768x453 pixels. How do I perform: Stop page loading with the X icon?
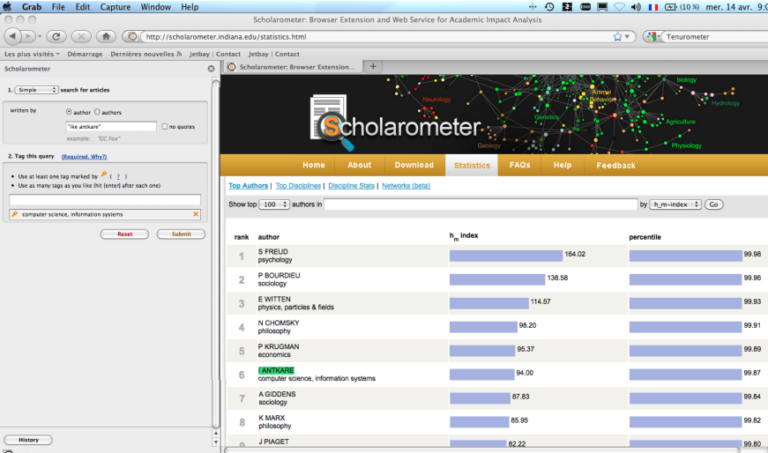click(x=81, y=36)
